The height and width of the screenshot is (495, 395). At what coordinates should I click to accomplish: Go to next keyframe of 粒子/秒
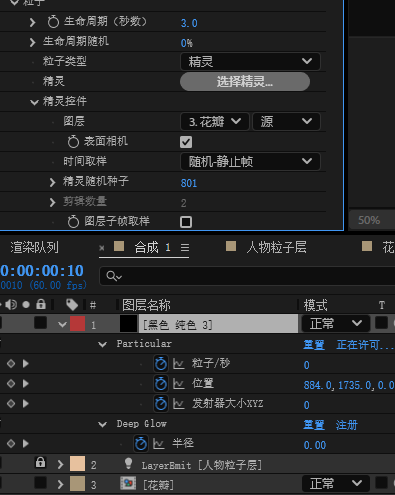[x=25, y=364]
